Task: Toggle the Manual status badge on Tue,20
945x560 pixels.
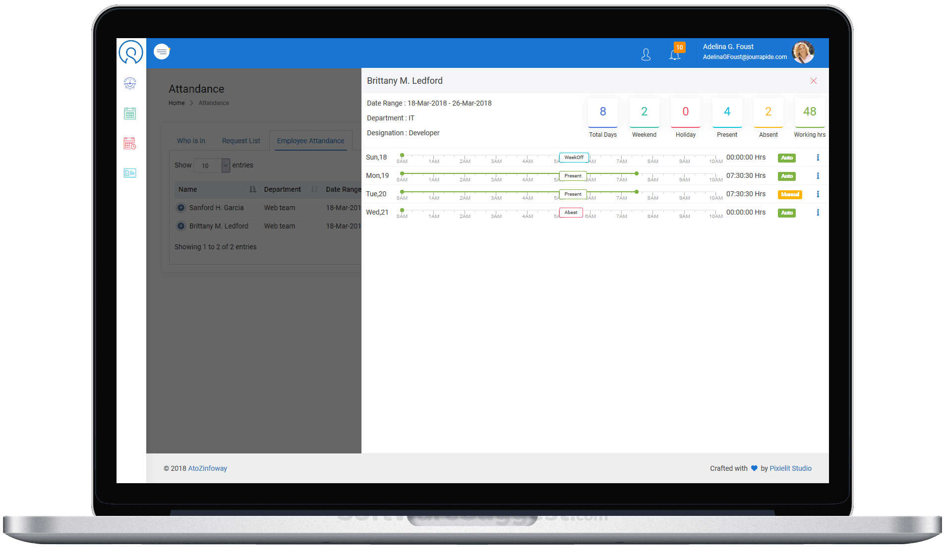Action: tap(790, 194)
